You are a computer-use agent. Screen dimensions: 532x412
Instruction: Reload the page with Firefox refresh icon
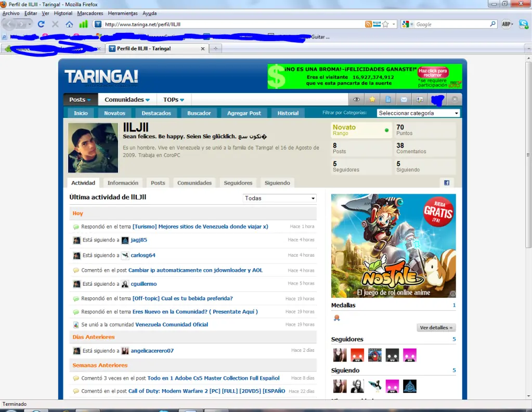[x=41, y=24]
